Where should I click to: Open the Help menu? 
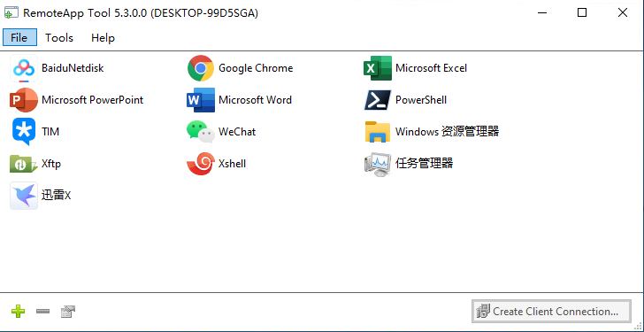click(103, 38)
